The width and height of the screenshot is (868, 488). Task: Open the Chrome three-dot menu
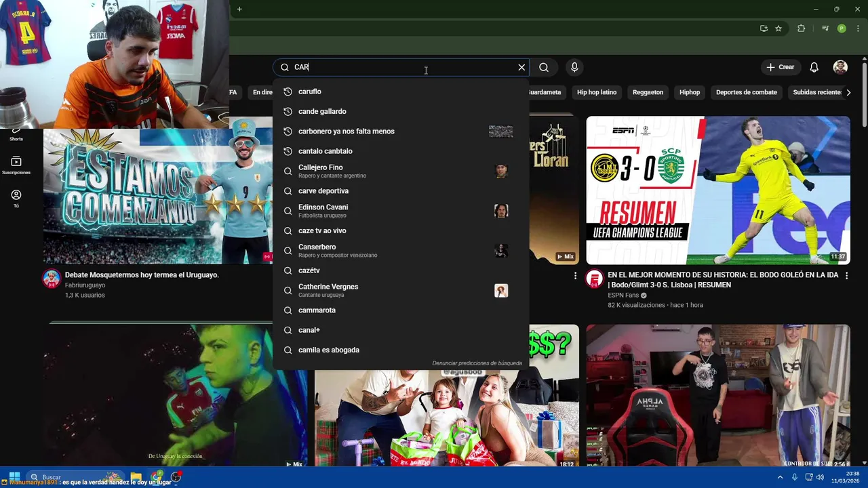click(x=858, y=28)
